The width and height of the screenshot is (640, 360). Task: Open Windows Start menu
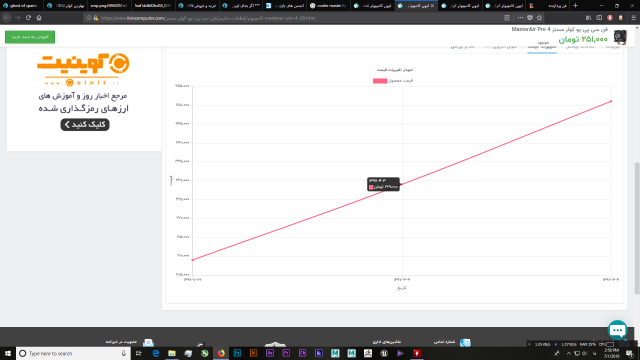8,353
